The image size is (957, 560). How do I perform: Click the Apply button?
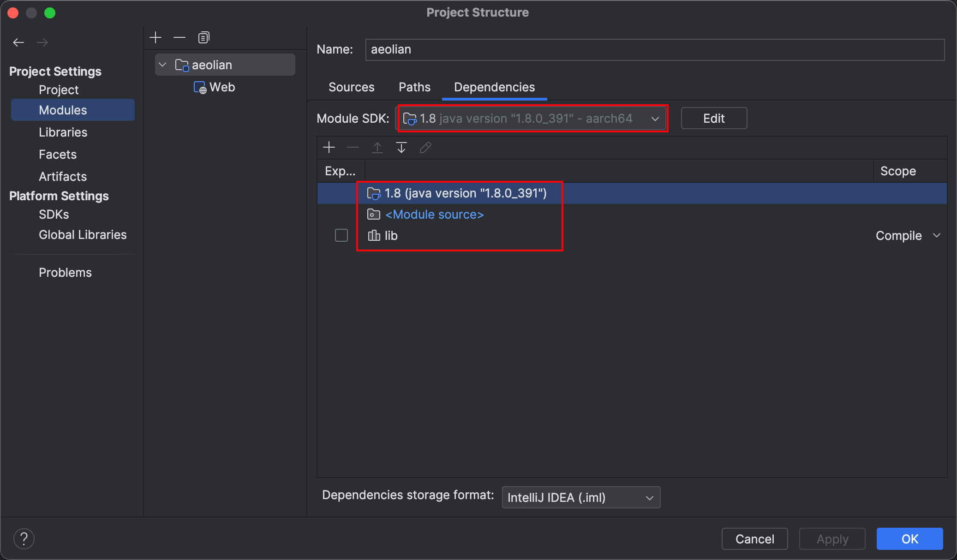click(832, 539)
